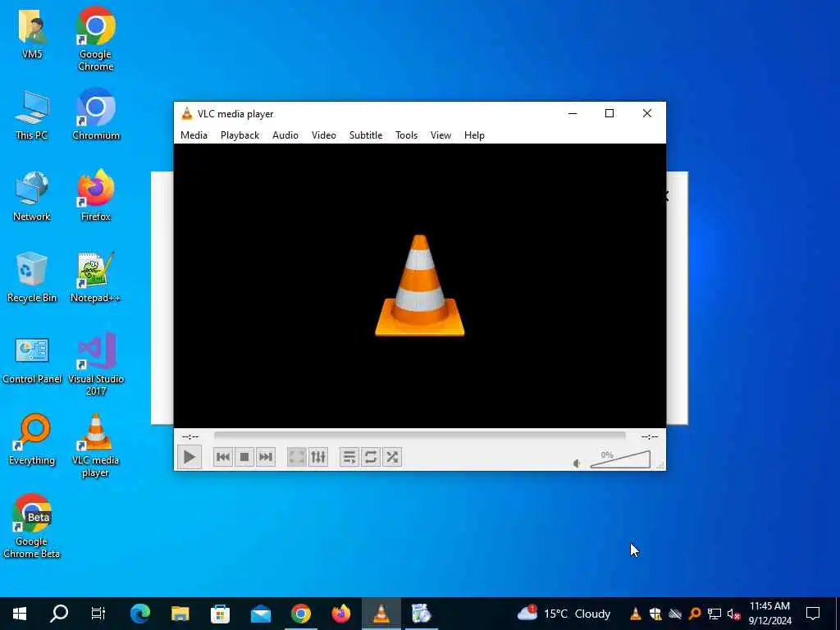Screen dimensions: 840x630
Task: Select the Everything desktop shortcut
Action: pos(32,440)
